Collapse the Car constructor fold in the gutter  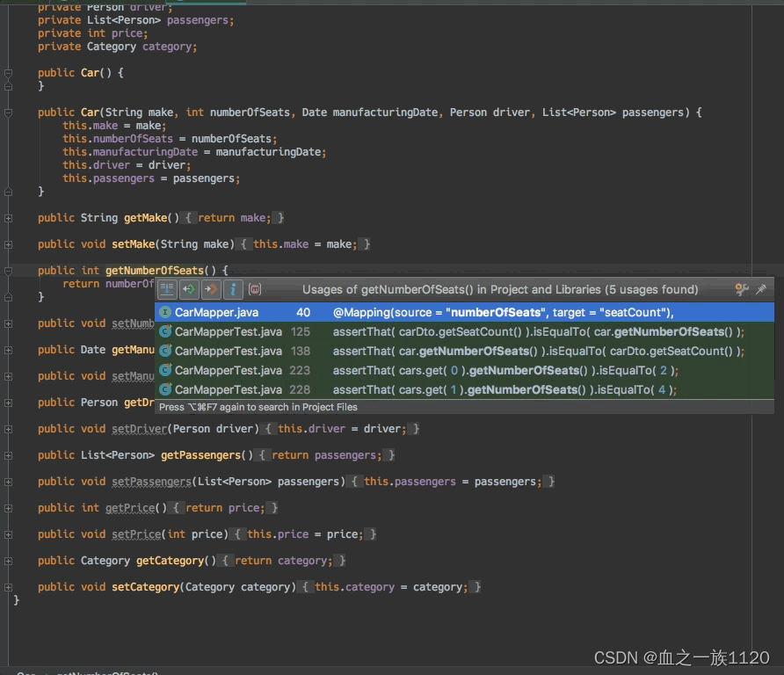tap(7, 112)
